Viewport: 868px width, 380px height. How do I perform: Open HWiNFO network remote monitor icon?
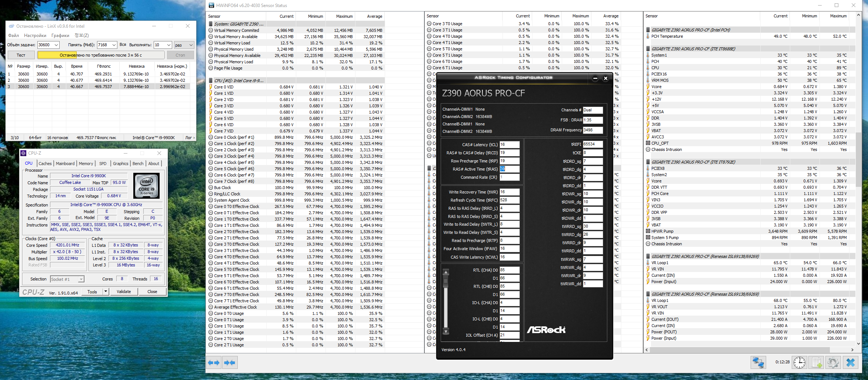[x=758, y=363]
